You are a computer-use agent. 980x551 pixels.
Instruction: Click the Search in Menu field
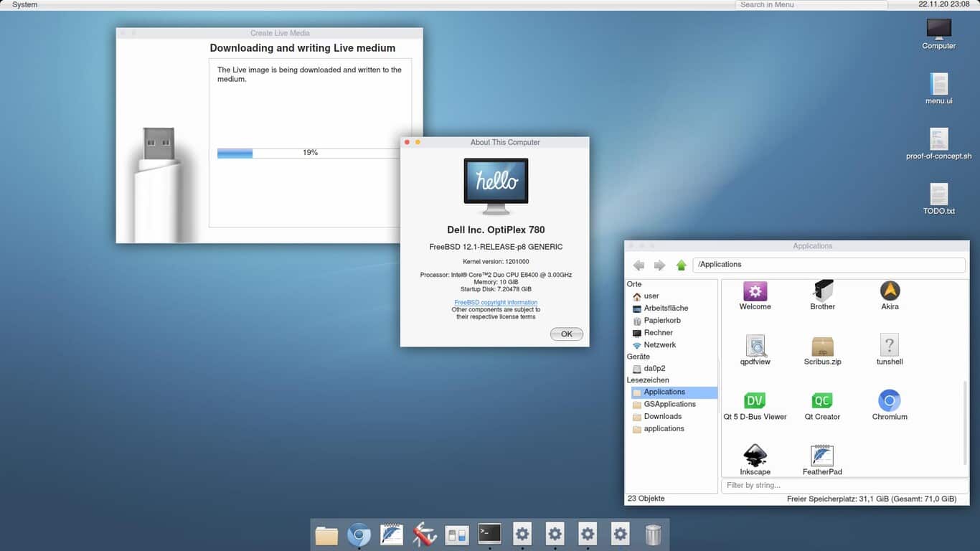tap(811, 5)
